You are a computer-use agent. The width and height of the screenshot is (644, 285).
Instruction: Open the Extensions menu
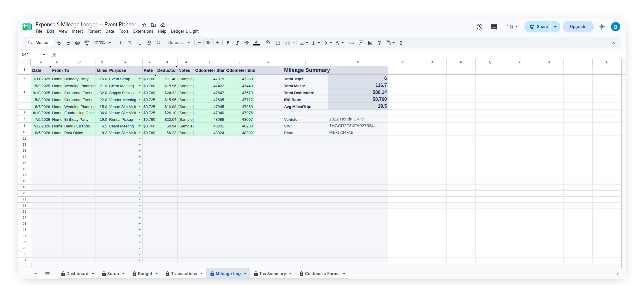(x=143, y=31)
